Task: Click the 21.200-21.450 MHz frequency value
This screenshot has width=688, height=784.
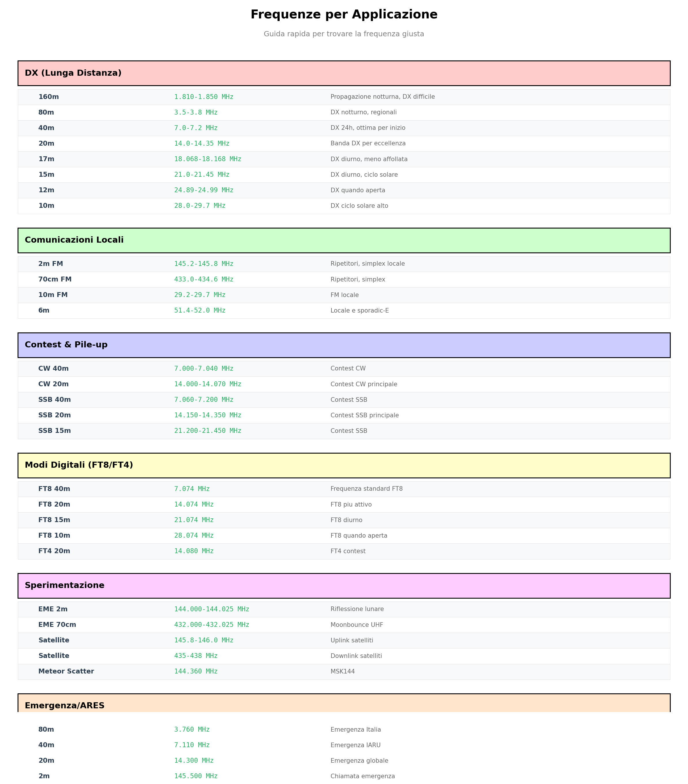Action: [x=208, y=431]
